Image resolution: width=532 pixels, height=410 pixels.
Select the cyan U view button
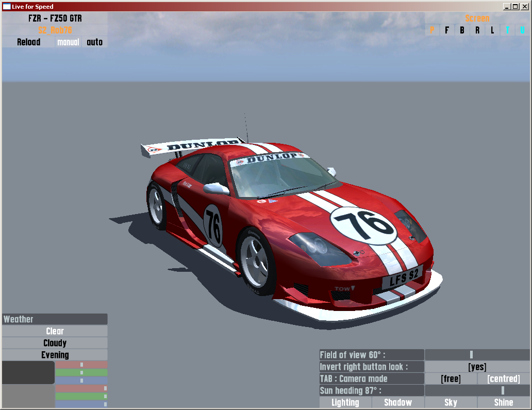[523, 30]
